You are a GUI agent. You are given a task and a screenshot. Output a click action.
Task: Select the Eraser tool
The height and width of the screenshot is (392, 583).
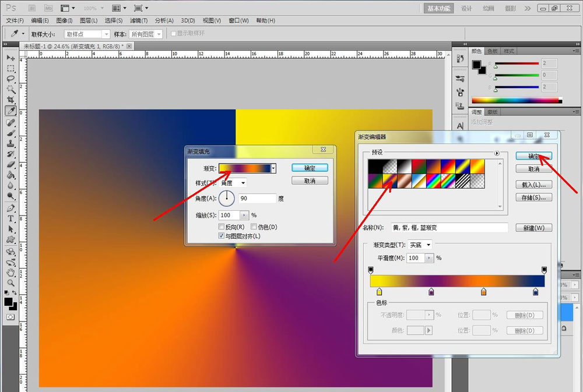tap(10, 164)
